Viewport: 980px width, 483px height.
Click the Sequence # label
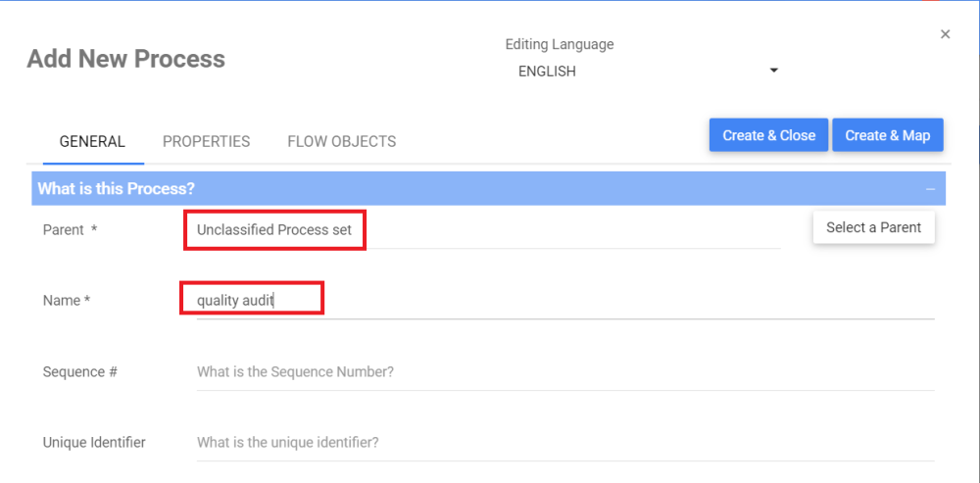pos(80,372)
